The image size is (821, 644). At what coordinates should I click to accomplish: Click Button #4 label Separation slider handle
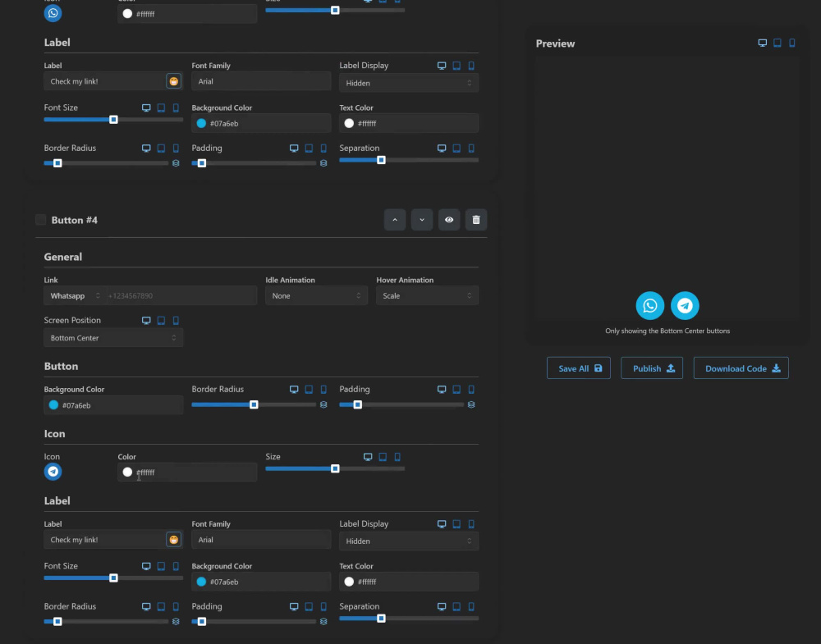[x=381, y=619]
